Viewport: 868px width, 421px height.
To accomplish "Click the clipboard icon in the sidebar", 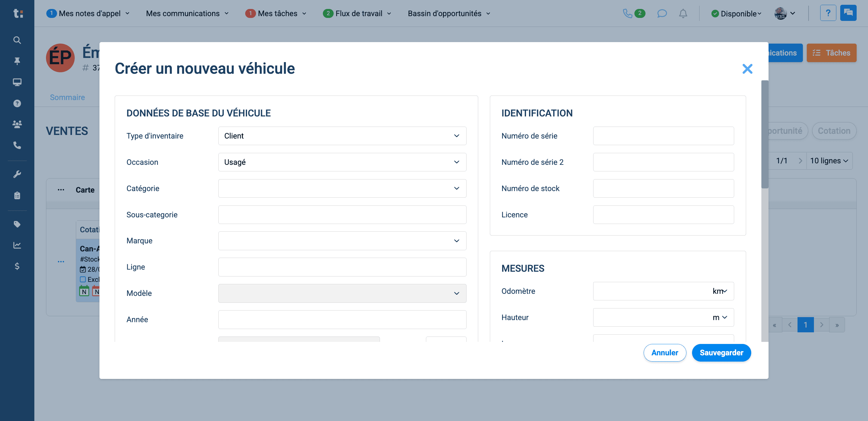I will click(17, 195).
